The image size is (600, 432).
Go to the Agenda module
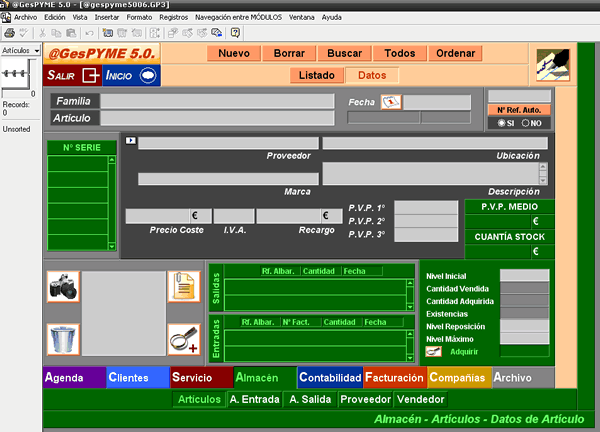(75, 378)
